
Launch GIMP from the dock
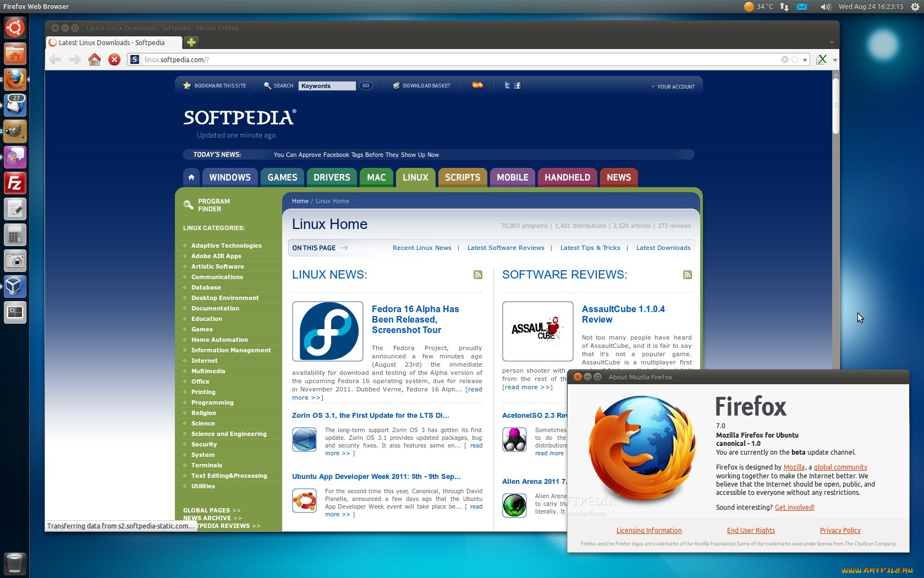point(15,131)
